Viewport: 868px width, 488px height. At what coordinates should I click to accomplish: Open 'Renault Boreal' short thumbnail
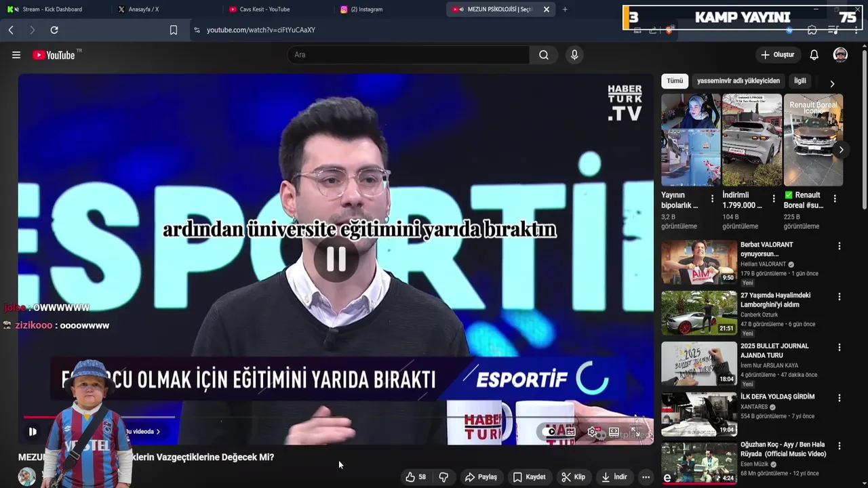pyautogui.click(x=814, y=140)
